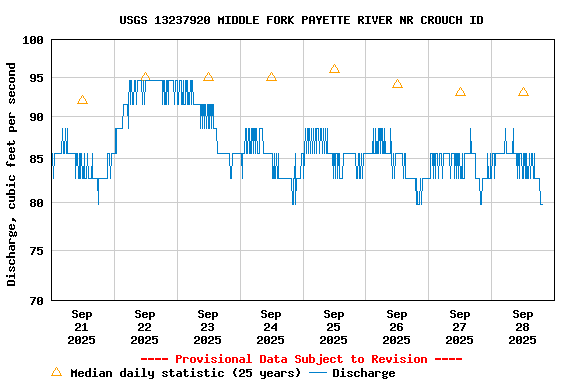Screen dimensions: 576x384
Task: Click the Sep 22 2025 date label
Action: [144, 327]
